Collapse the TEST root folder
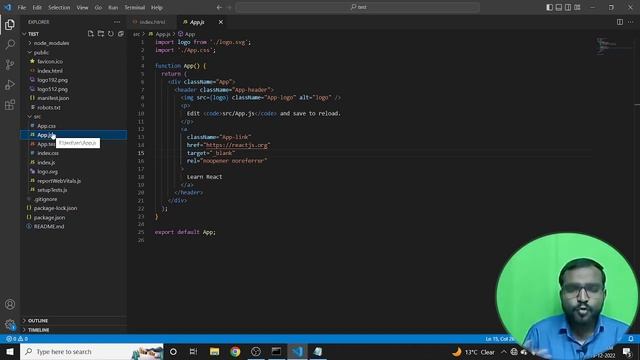Viewport: 640px width, 360px height. [x=74, y=34]
